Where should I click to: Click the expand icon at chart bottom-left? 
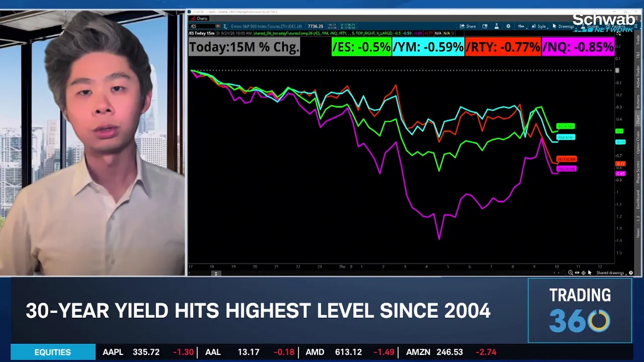(x=216, y=274)
